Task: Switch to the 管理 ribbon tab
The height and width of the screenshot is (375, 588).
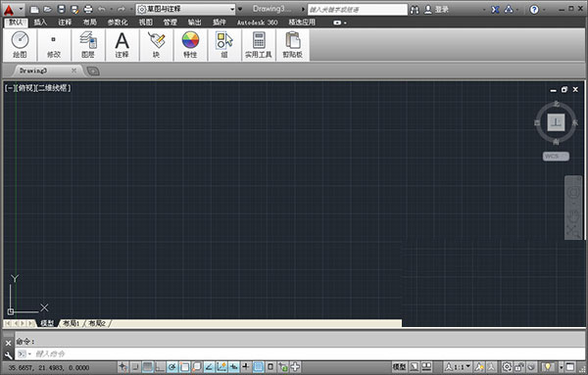Action: coord(170,23)
